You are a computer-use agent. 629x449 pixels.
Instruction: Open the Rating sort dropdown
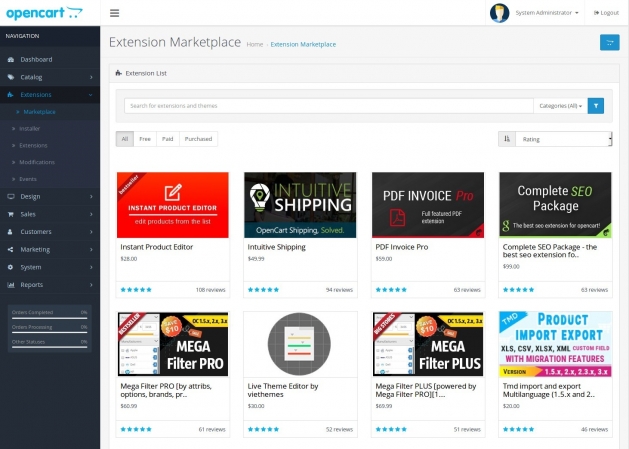tap(563, 139)
